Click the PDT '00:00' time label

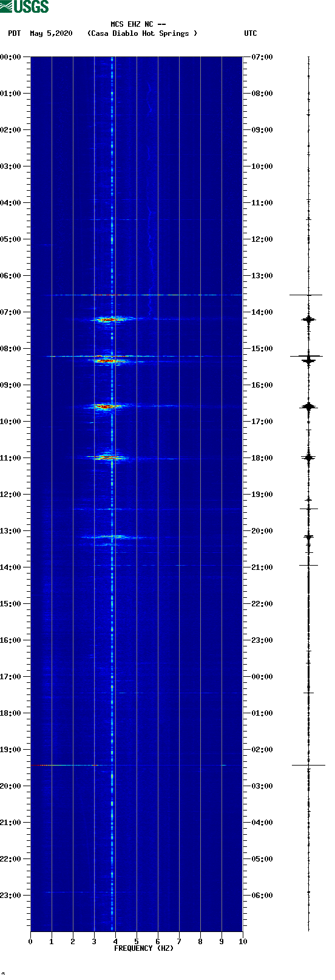[10, 57]
